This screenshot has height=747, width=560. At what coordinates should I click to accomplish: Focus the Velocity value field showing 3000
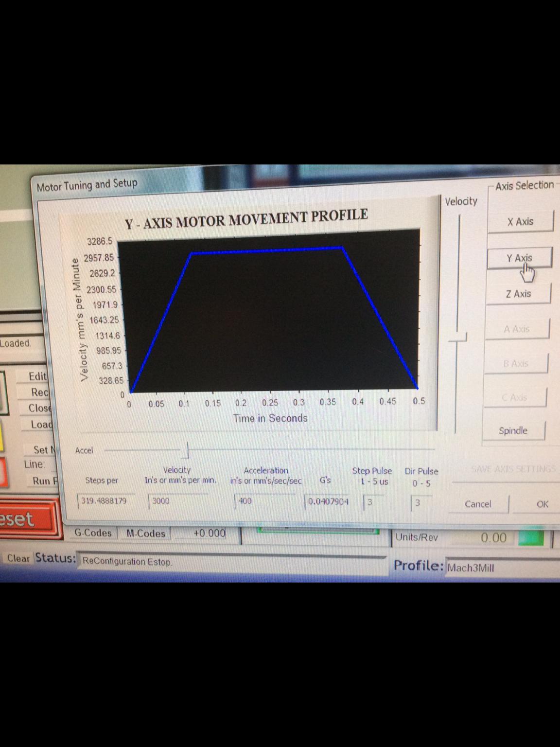click(177, 501)
